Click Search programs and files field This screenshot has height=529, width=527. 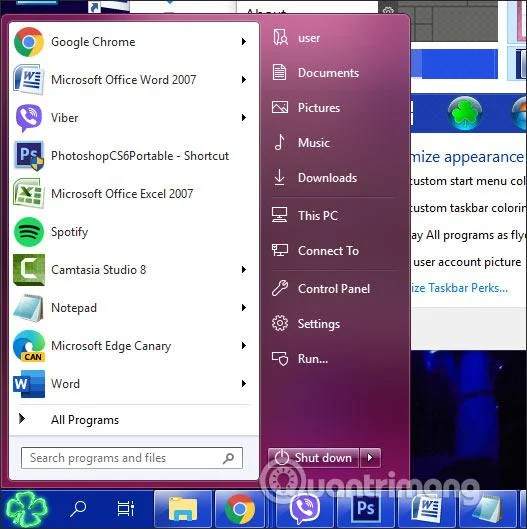[x=132, y=458]
